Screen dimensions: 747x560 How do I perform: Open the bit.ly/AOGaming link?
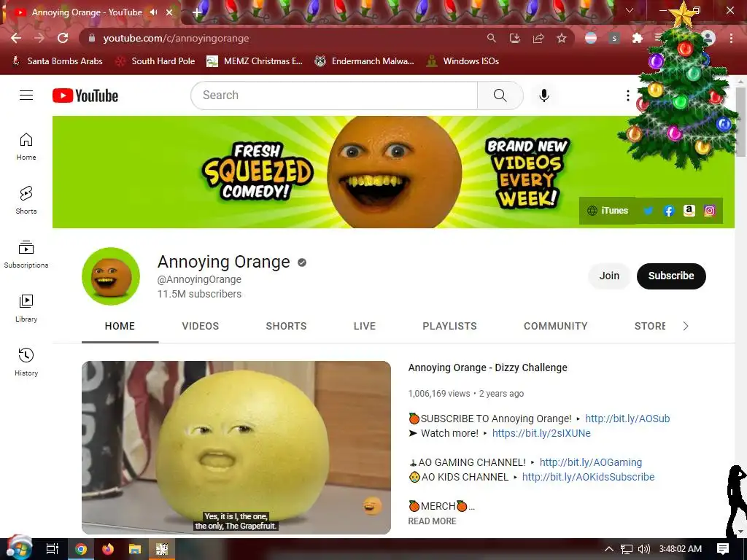click(x=591, y=462)
